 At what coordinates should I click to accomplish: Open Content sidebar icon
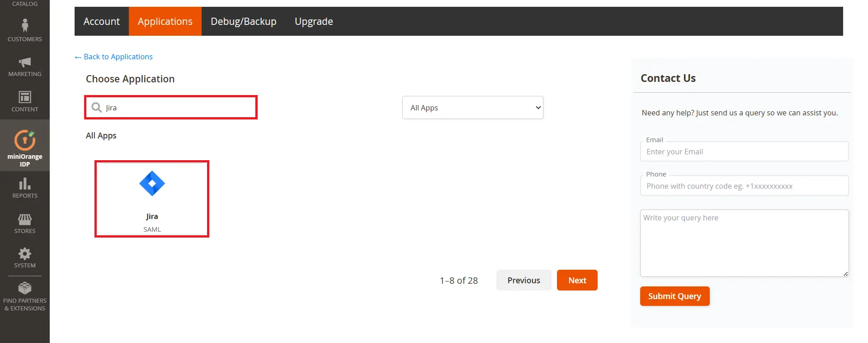click(x=25, y=97)
